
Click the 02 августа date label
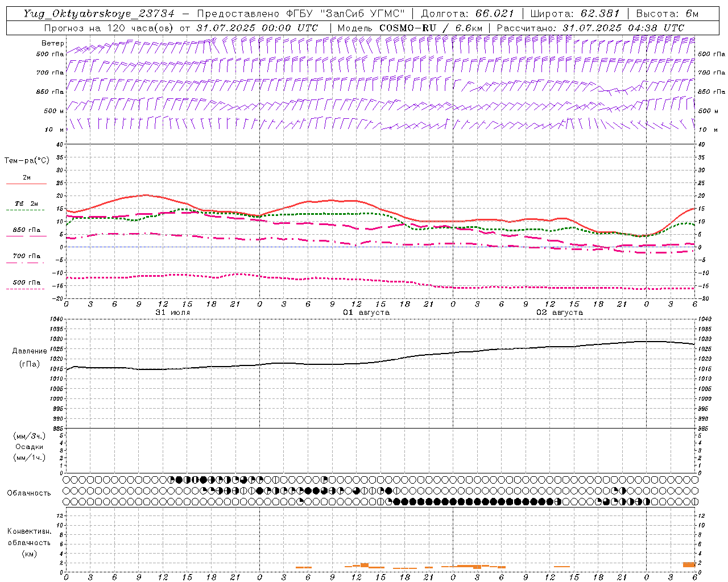pyautogui.click(x=560, y=313)
